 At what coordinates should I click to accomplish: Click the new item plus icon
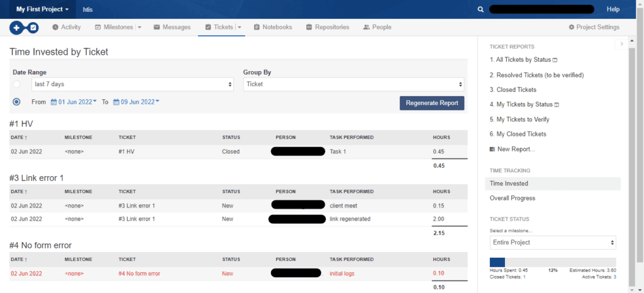point(18,28)
